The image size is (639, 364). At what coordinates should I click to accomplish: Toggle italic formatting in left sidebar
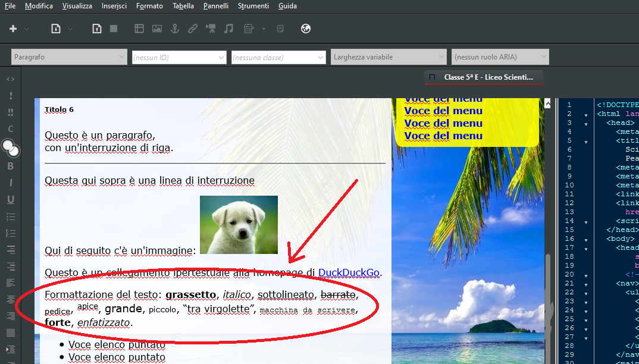(10, 183)
